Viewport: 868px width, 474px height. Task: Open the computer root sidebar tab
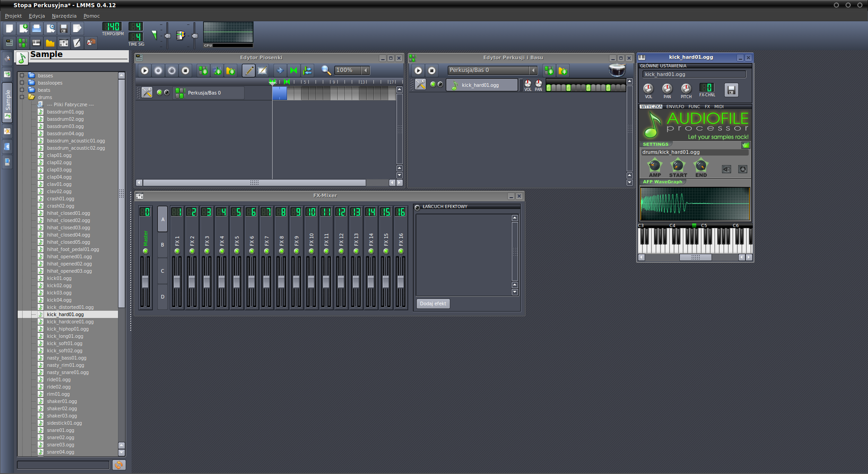(x=7, y=162)
